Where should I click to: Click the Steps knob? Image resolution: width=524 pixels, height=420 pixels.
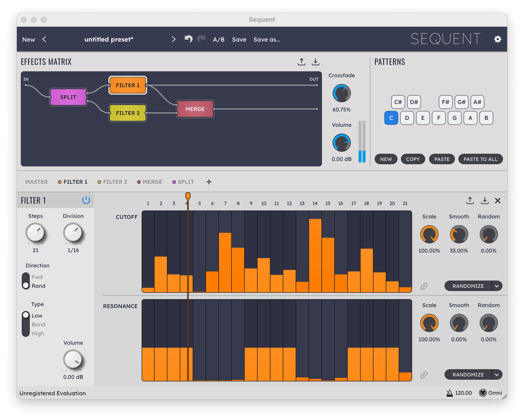(35, 233)
